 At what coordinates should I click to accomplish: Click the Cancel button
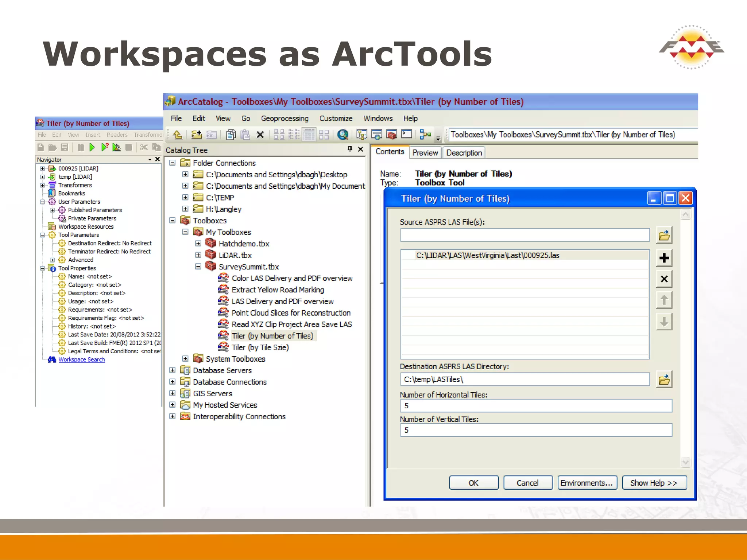527,483
